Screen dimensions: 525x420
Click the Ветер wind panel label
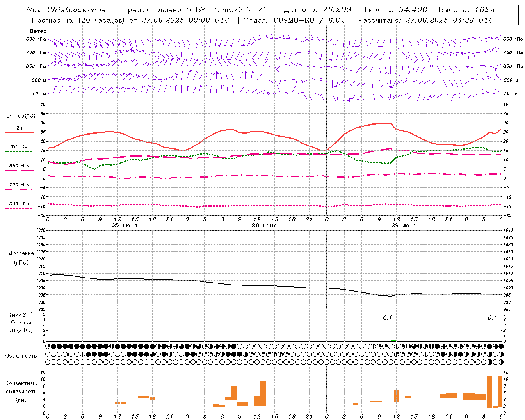coord(38,31)
